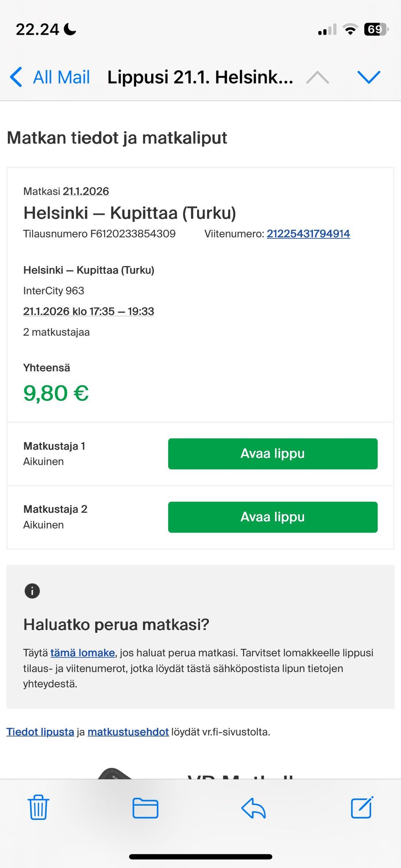Open ticket for Matkustaja 1
This screenshot has height=868, width=401.
coord(272,454)
